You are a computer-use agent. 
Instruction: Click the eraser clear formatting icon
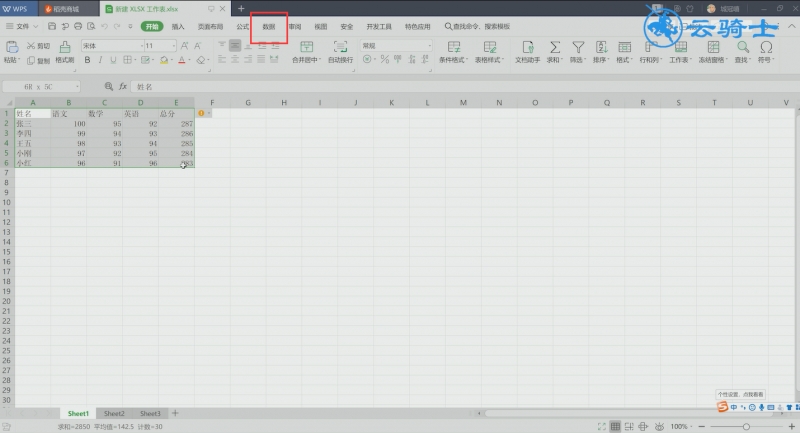click(x=201, y=60)
